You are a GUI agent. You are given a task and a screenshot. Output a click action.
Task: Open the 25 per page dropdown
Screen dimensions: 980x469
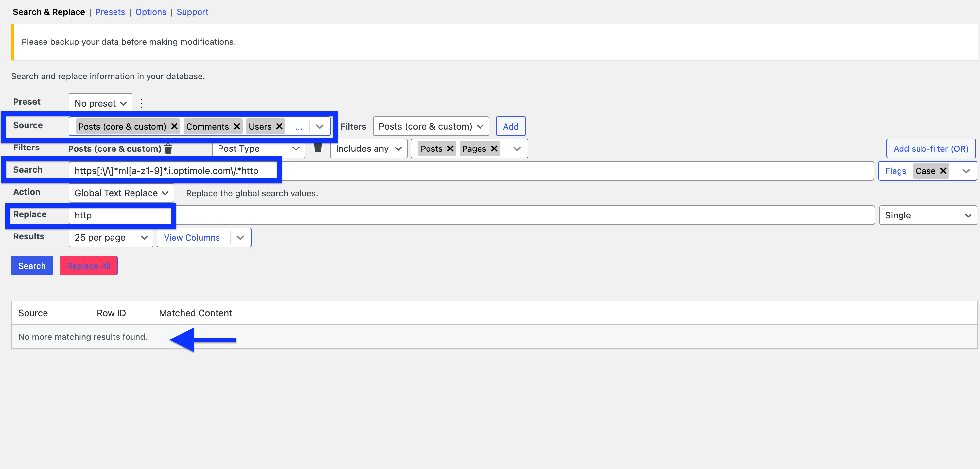coord(111,237)
